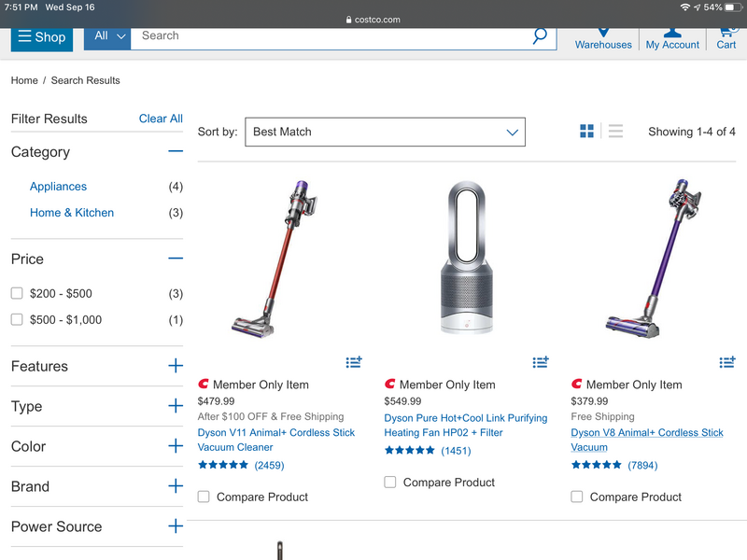Add Dyson Pure Hot+Cool to list icon

tap(541, 362)
